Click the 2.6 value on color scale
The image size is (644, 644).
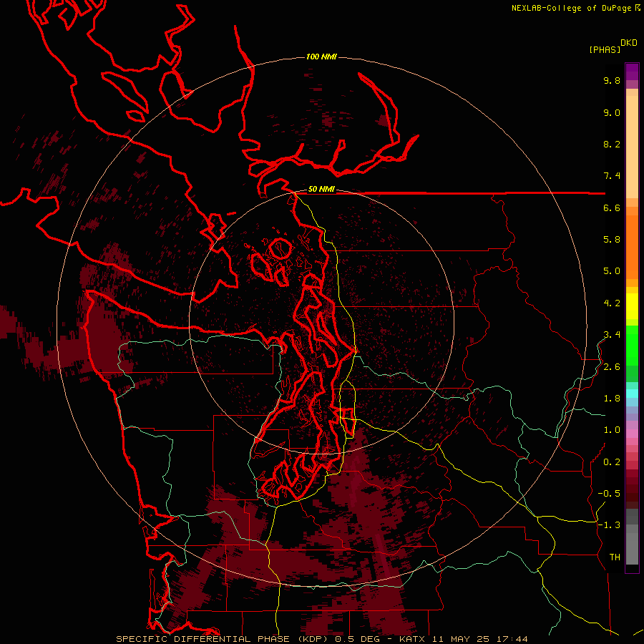(612, 367)
